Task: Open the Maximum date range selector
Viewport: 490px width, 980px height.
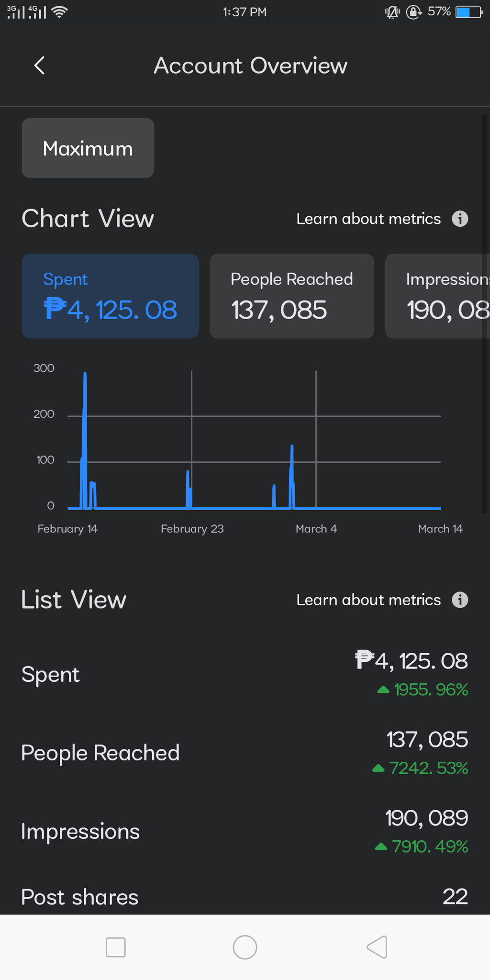Action: [88, 148]
